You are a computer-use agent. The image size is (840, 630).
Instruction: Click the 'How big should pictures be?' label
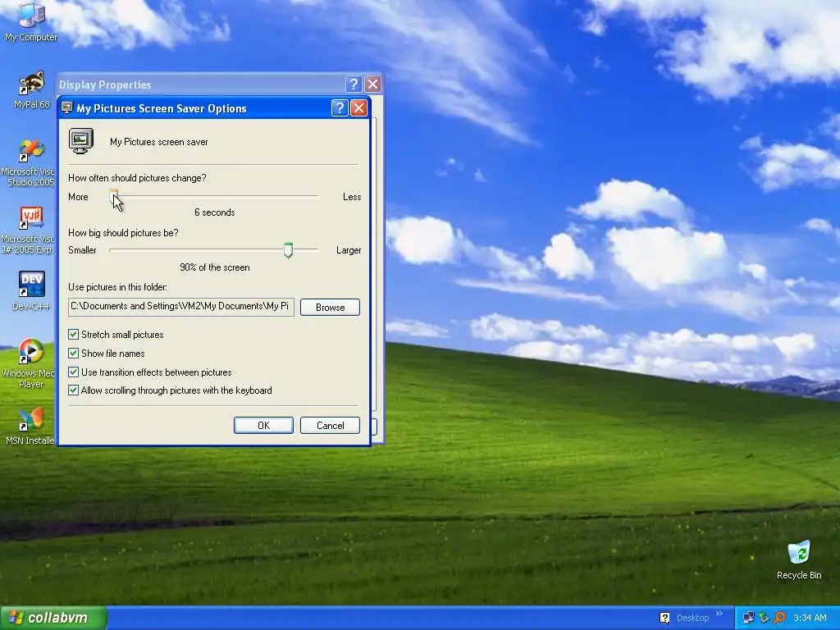(123, 232)
